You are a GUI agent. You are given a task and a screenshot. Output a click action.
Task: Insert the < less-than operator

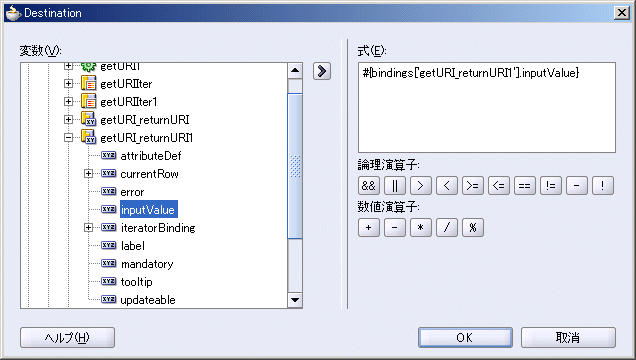tap(447, 186)
